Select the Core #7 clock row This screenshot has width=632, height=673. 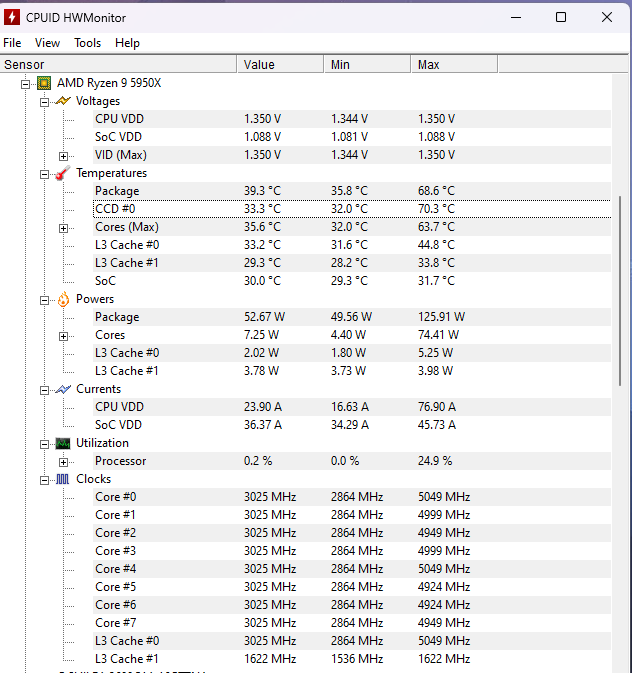point(352,623)
